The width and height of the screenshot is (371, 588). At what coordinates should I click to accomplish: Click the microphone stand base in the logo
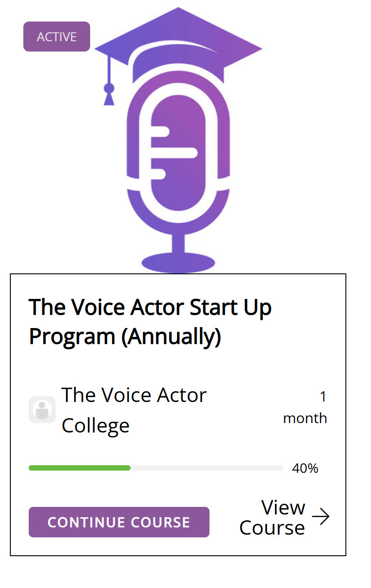point(178,263)
